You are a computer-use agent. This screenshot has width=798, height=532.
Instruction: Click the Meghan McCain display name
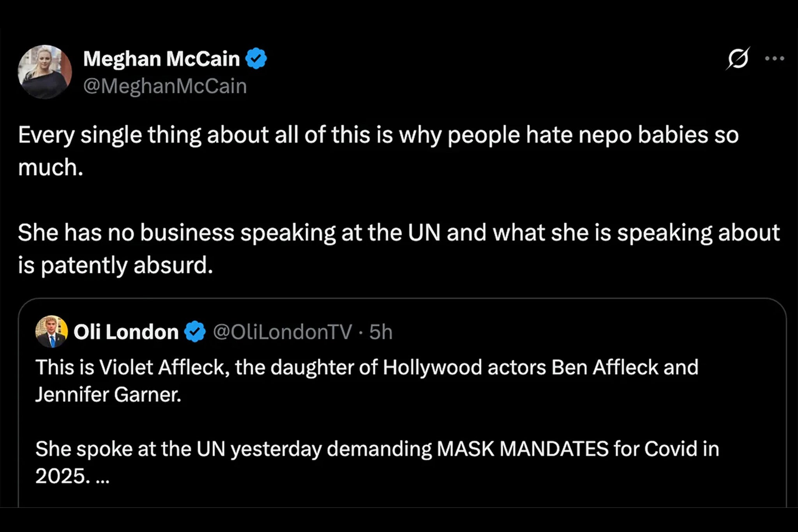coord(161,59)
